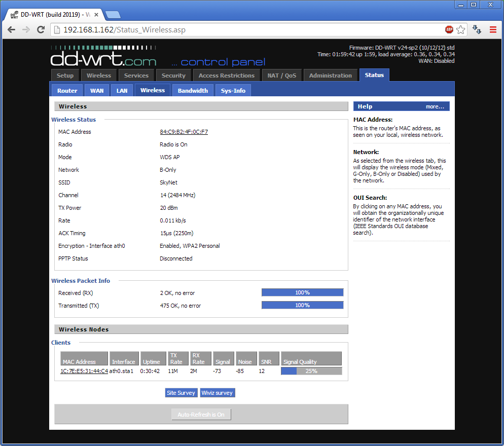
Task: Bookmark this page with the star icon
Action: tap(460, 29)
